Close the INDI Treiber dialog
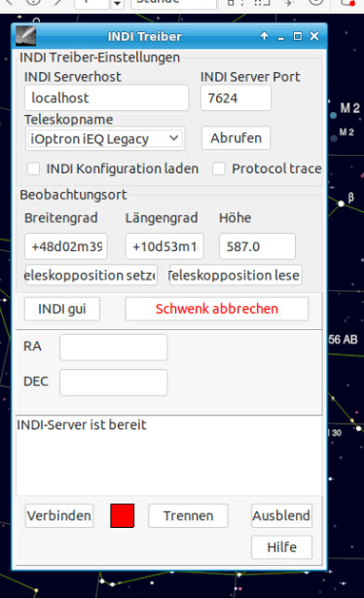364x598 pixels. pyautogui.click(x=314, y=36)
